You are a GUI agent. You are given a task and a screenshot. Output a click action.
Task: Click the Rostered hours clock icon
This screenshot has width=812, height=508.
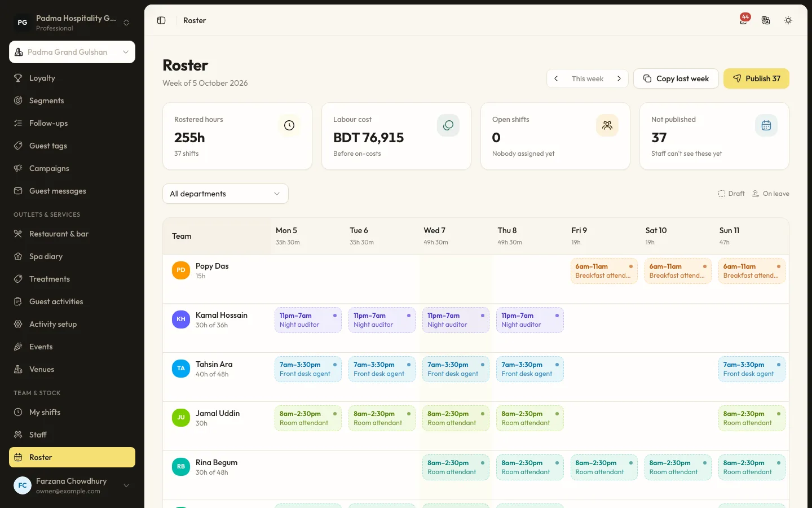(x=289, y=125)
